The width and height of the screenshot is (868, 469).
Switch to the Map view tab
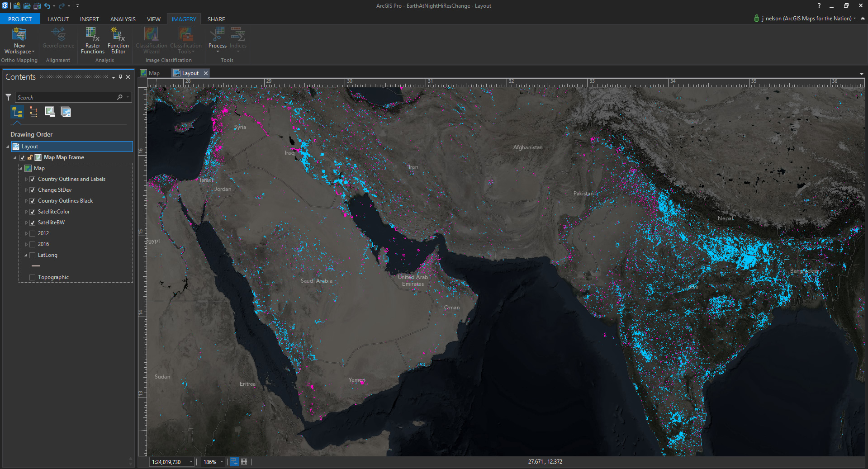pyautogui.click(x=150, y=73)
